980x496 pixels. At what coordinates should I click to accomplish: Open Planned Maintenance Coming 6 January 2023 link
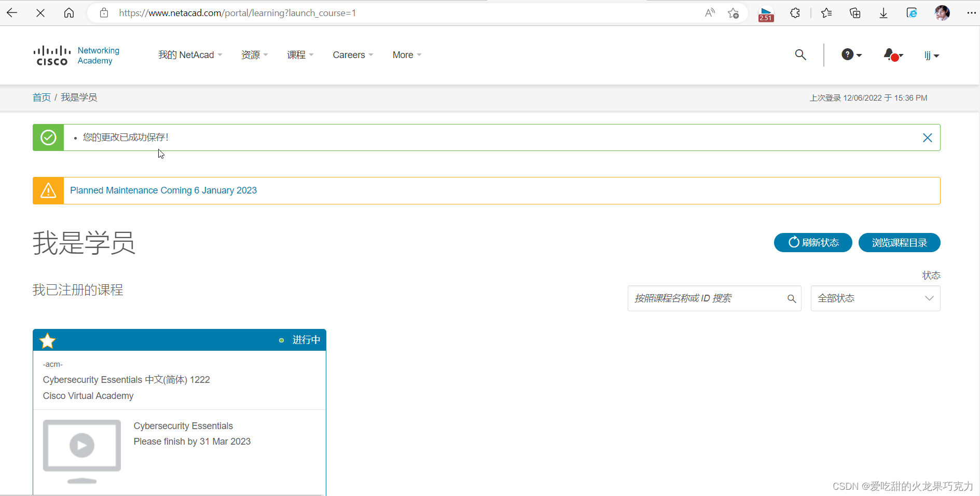point(163,190)
